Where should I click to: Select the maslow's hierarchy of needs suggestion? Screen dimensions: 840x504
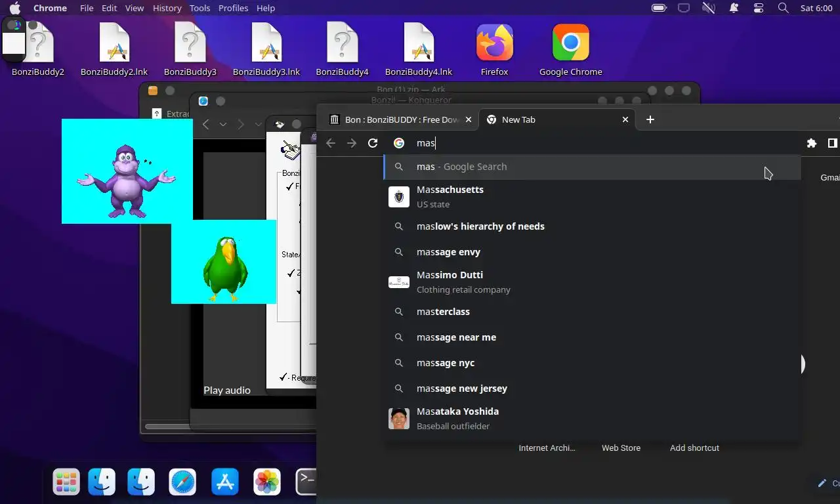pyautogui.click(x=592, y=226)
